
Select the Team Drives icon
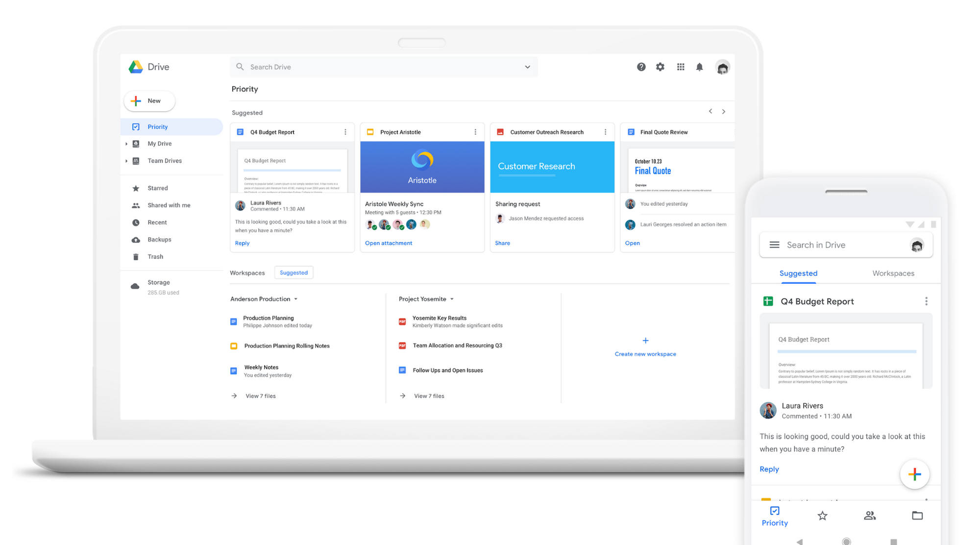point(138,160)
